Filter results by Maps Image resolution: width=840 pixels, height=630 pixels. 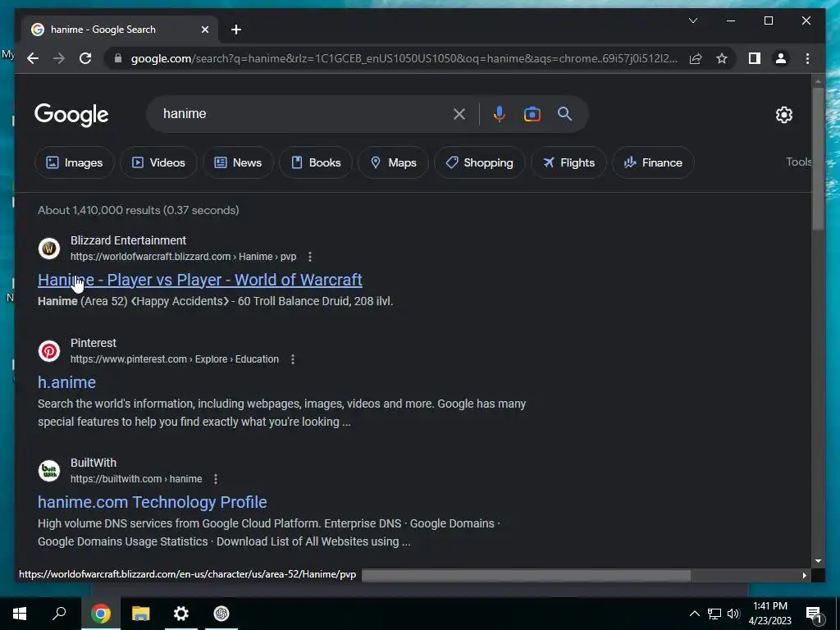tap(393, 162)
